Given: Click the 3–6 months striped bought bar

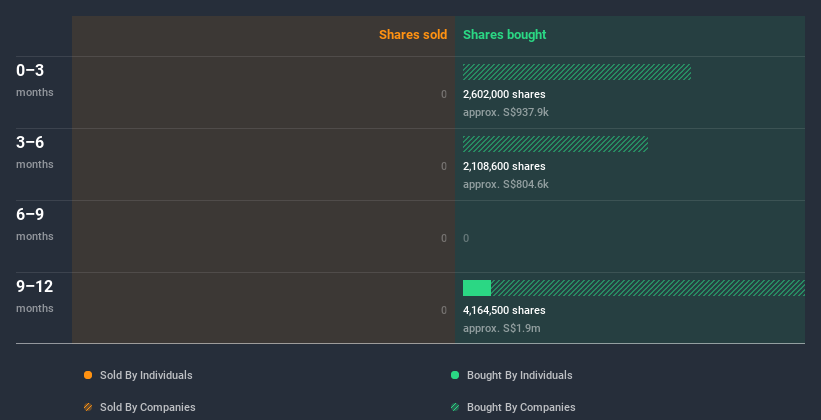Looking at the screenshot, I should click(556, 144).
